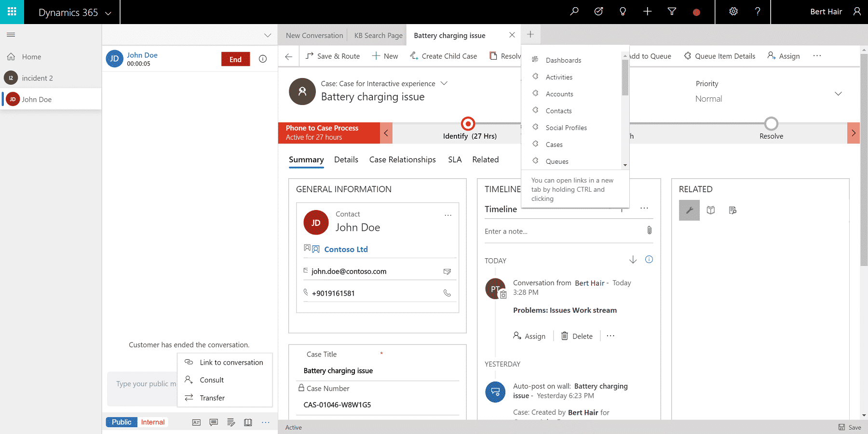The height and width of the screenshot is (434, 868).
Task: Delete the conversation timeline entry
Action: coord(577,336)
